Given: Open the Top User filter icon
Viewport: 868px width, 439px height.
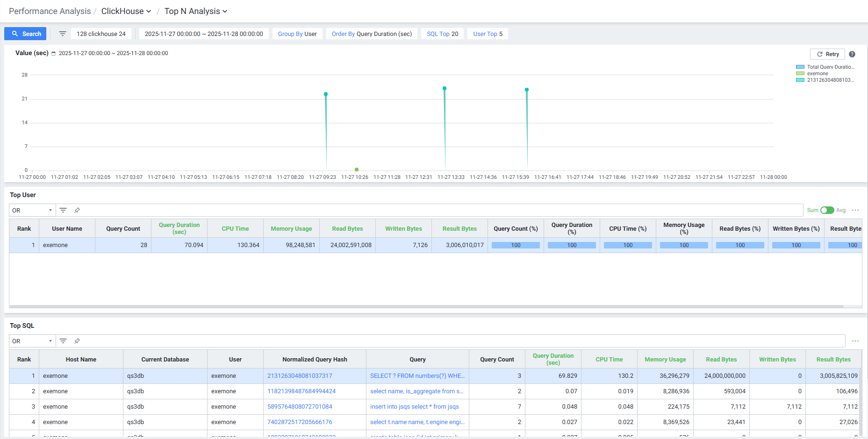Looking at the screenshot, I should (63, 210).
